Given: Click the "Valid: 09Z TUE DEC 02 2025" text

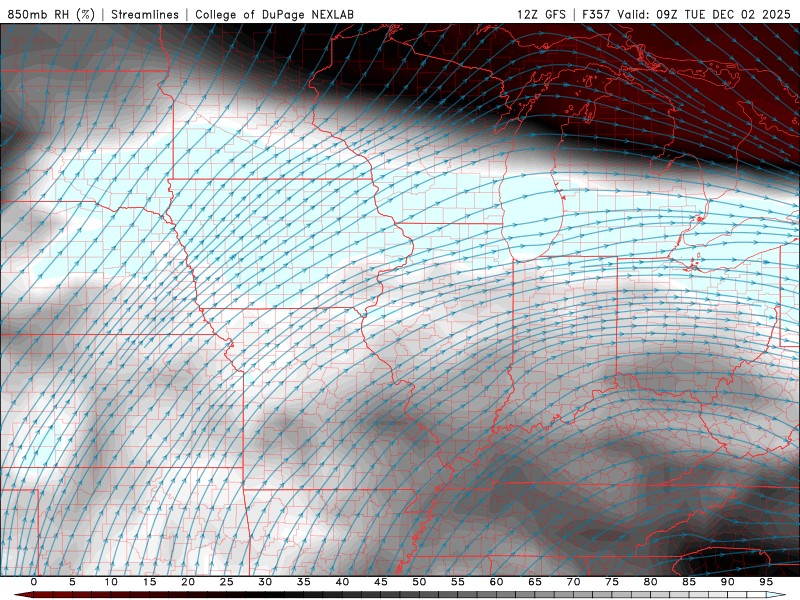Looking at the screenshot, I should pyautogui.click(x=704, y=14).
